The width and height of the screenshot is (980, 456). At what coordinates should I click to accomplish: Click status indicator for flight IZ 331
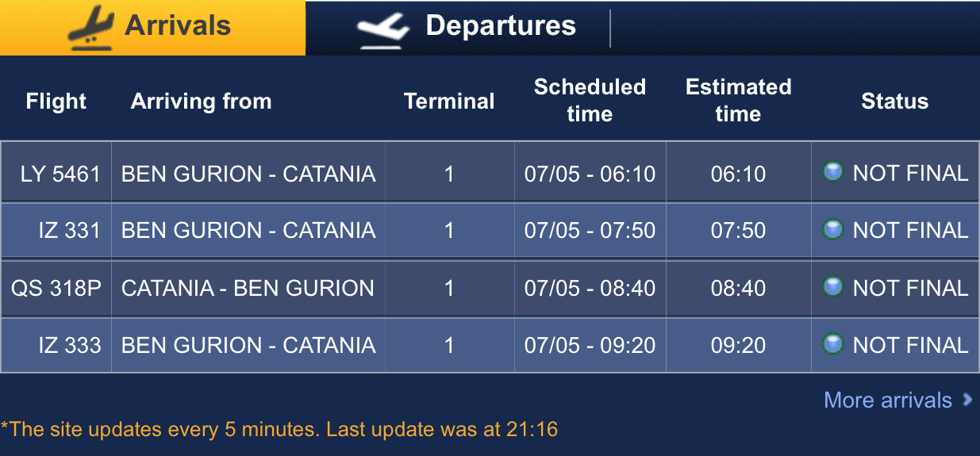click(x=832, y=230)
